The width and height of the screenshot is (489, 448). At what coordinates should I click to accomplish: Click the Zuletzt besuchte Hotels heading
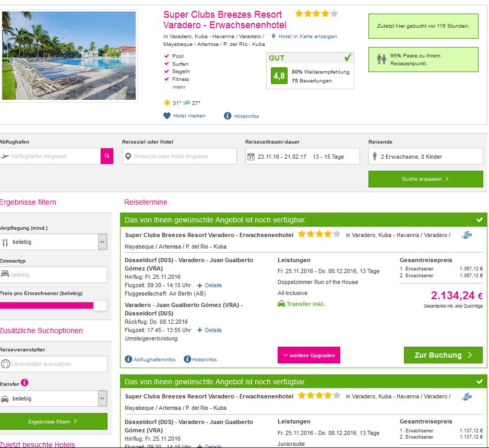pos(38,444)
